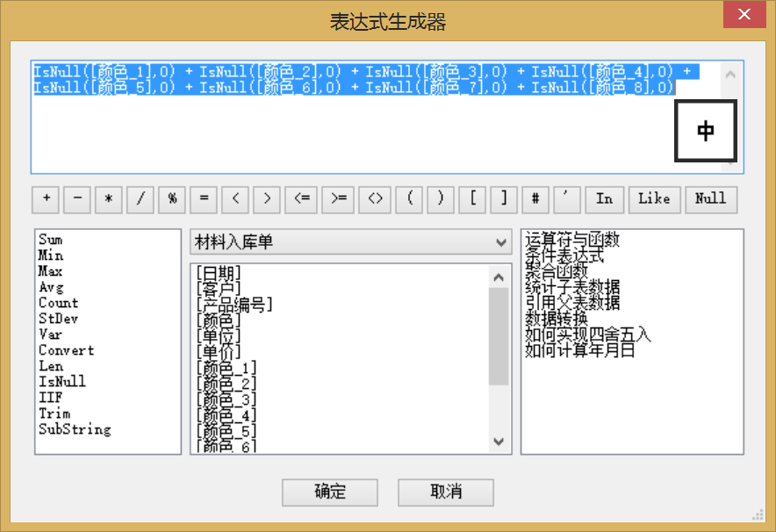Select the [产品编号] field
The height and width of the screenshot is (532, 776).
[234, 305]
